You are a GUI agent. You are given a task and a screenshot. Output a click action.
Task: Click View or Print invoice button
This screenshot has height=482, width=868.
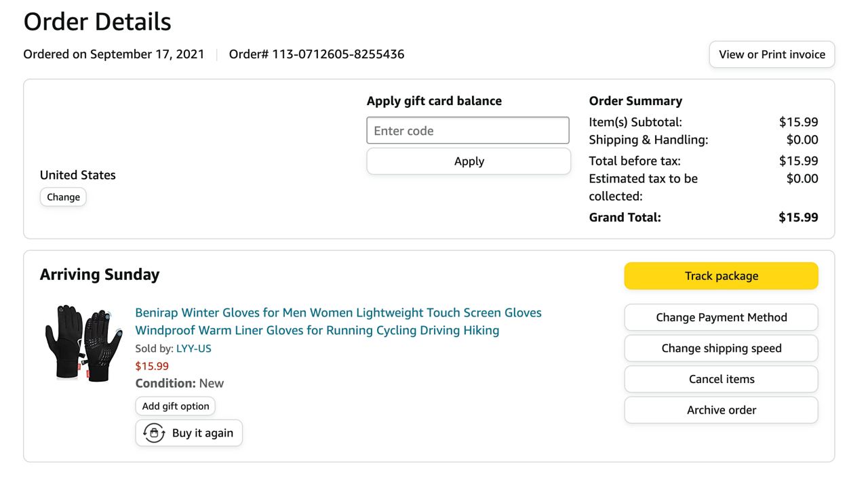(x=772, y=54)
